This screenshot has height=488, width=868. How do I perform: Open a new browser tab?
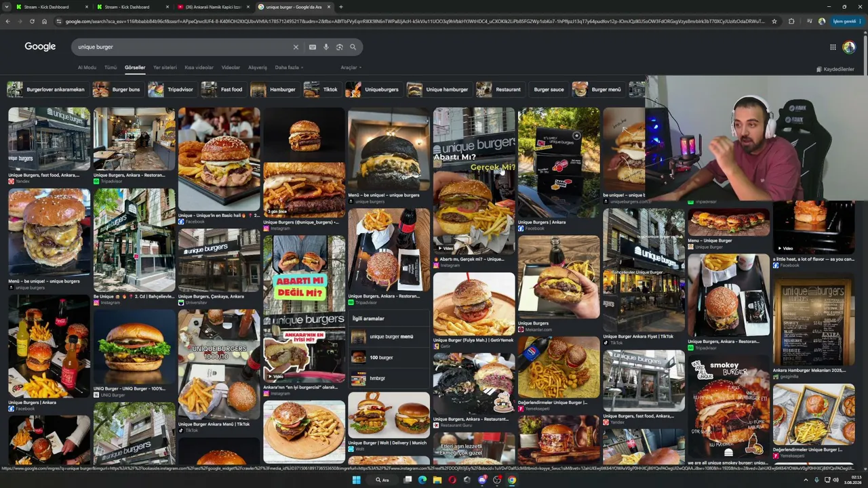click(x=340, y=7)
